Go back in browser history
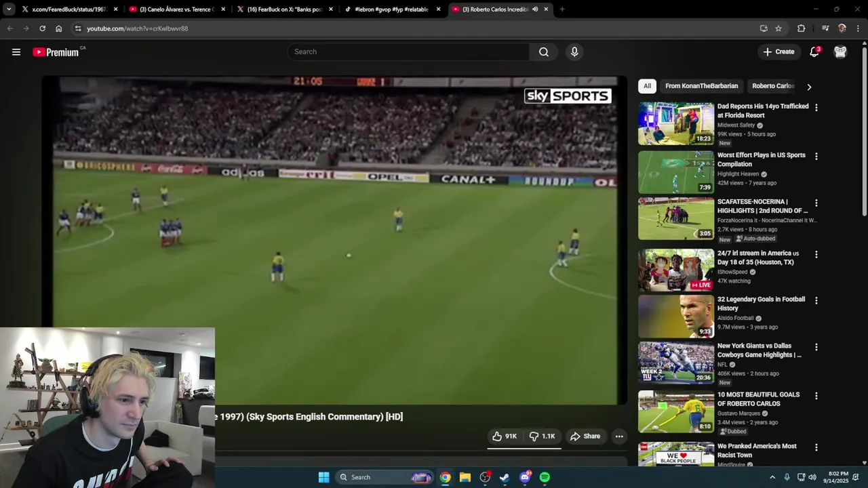 (9, 28)
